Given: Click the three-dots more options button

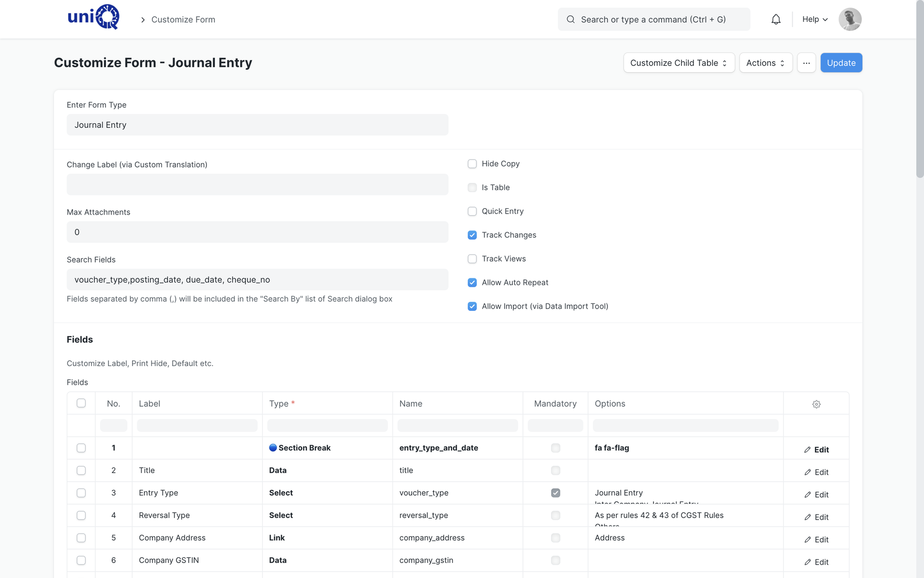Looking at the screenshot, I should coord(806,63).
